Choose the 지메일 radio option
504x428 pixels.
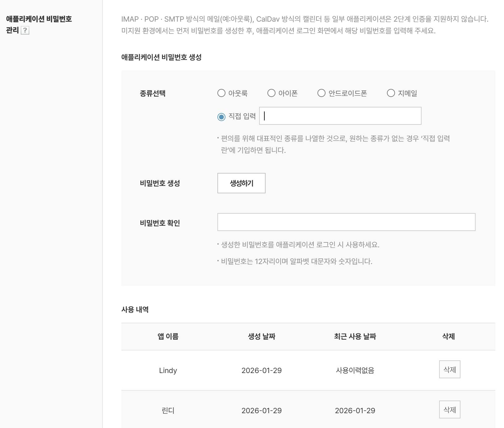pyautogui.click(x=391, y=93)
